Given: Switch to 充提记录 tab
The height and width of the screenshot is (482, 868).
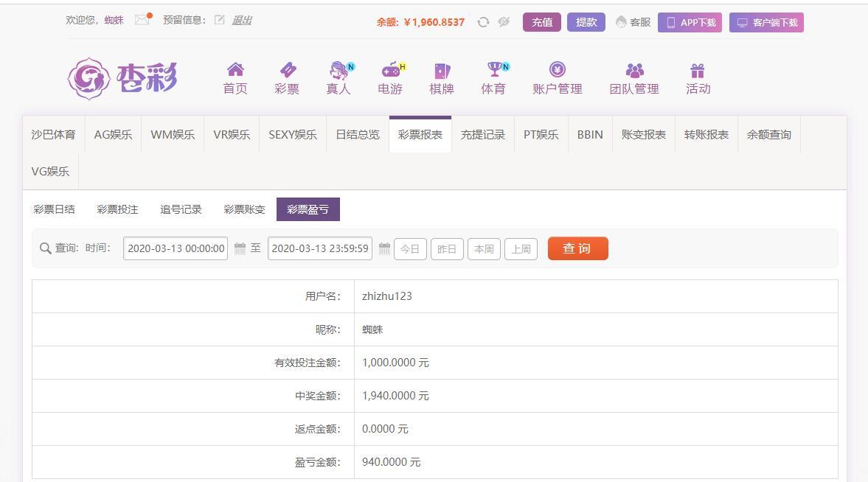Looking at the screenshot, I should pos(483,134).
